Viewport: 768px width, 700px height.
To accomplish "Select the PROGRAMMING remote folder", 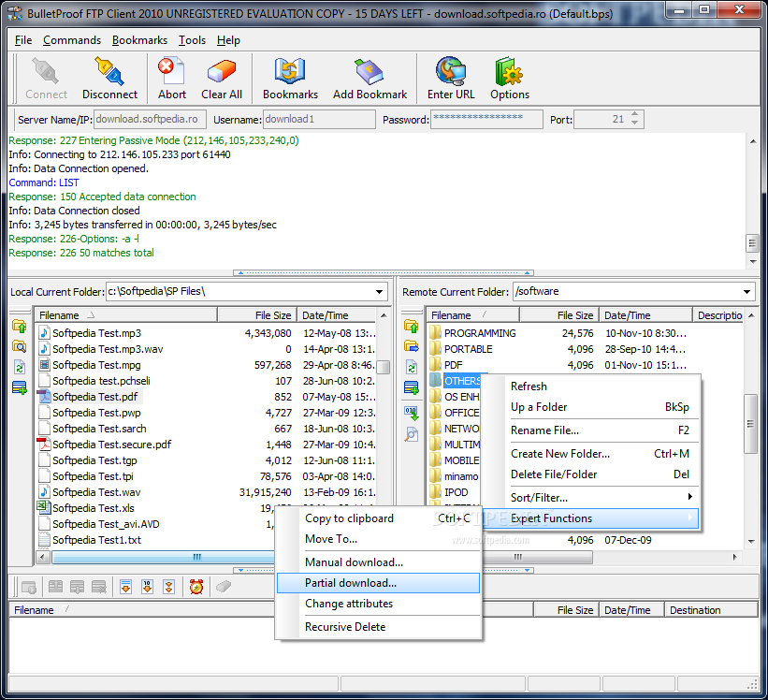I will [x=480, y=333].
